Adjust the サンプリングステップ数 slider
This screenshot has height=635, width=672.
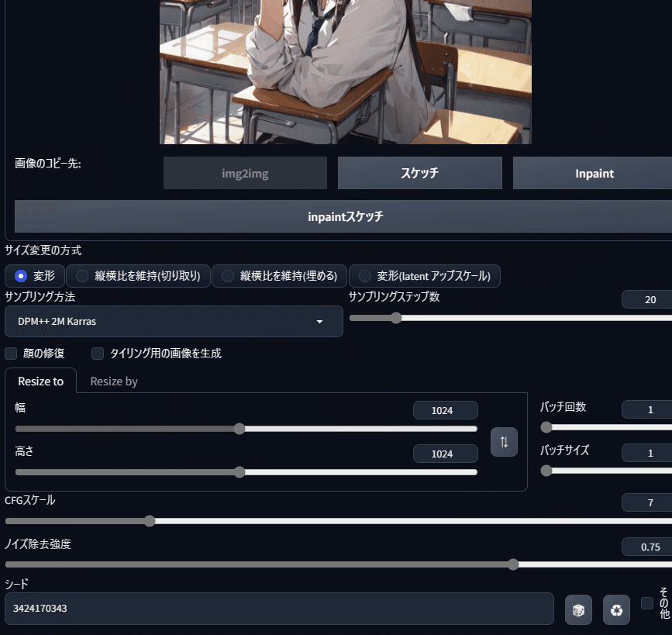(x=511, y=318)
